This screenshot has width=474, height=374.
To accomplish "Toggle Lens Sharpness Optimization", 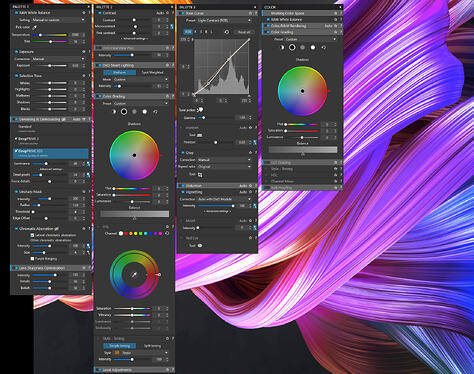I will click(x=16, y=268).
